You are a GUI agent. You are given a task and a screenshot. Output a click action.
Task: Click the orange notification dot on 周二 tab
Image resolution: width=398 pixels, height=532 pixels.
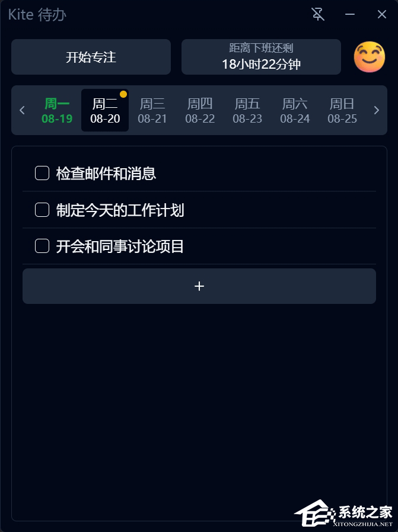[x=123, y=93]
